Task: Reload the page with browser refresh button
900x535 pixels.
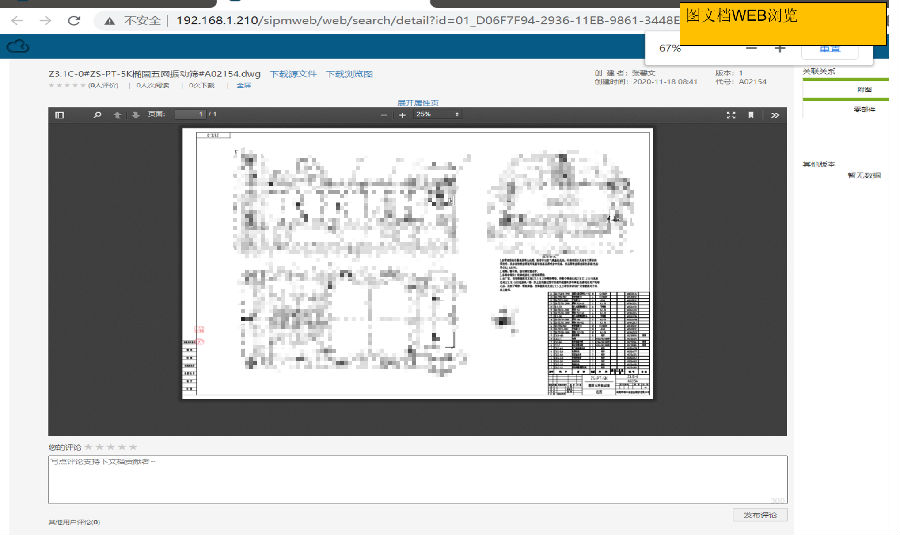Action: click(x=73, y=20)
